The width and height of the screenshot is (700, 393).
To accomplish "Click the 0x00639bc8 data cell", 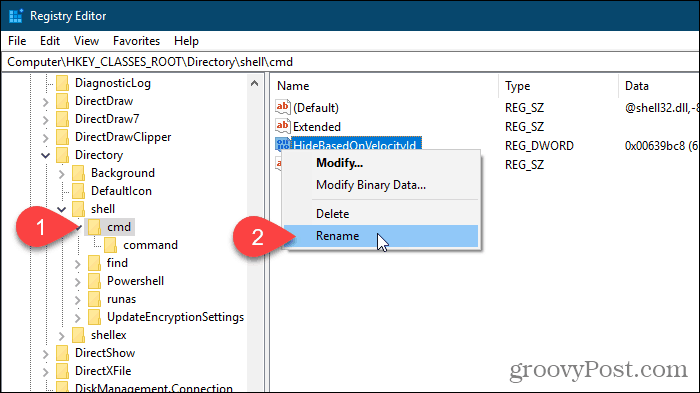I will pyautogui.click(x=662, y=146).
